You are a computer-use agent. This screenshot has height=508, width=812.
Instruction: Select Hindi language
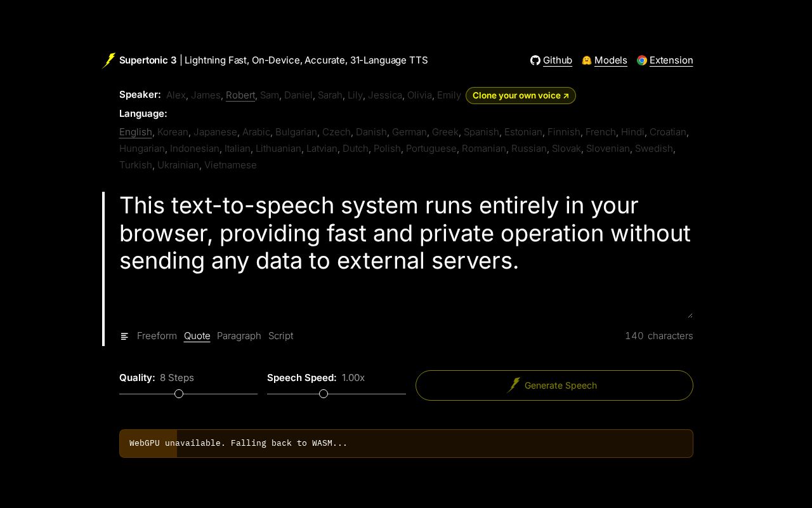point(632,132)
